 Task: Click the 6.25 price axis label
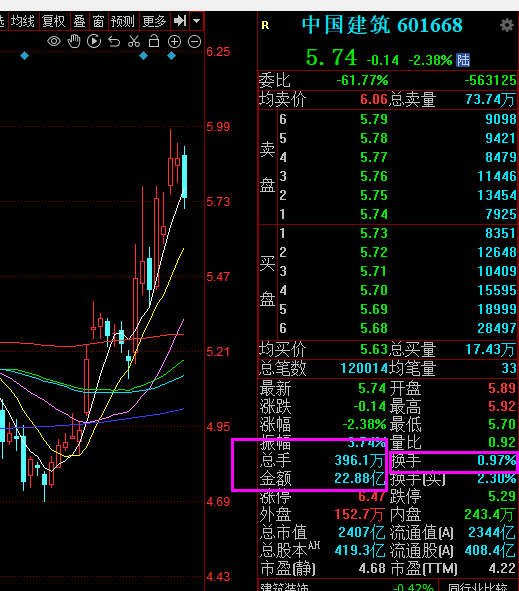click(x=218, y=52)
